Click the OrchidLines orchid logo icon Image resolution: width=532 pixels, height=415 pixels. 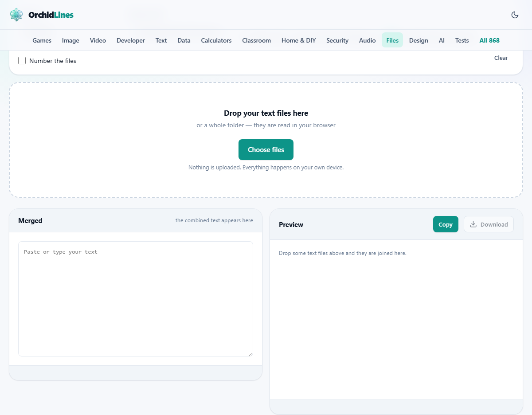(x=16, y=15)
